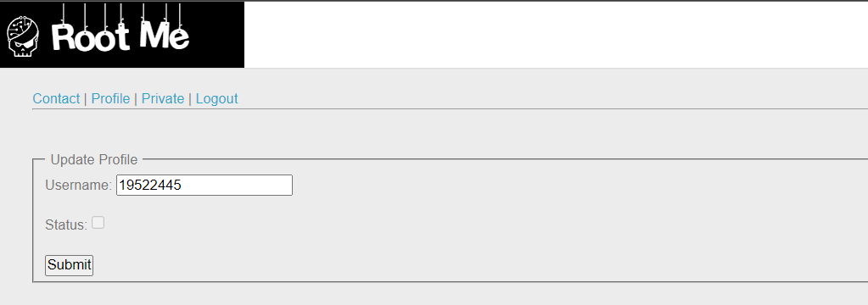
Task: Click the Status label text
Action: [66, 225]
